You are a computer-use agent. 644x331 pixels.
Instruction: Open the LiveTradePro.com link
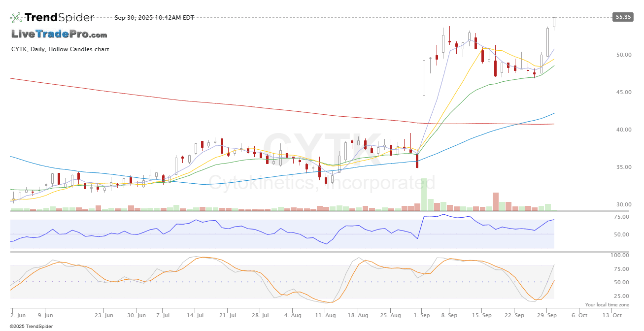pyautogui.click(x=59, y=34)
